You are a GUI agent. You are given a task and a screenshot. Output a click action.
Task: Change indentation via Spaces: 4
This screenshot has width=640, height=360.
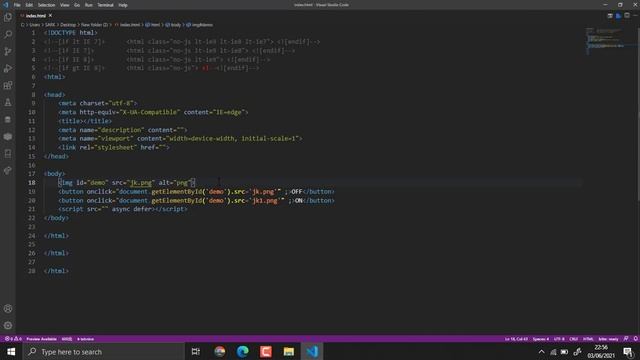point(541,339)
